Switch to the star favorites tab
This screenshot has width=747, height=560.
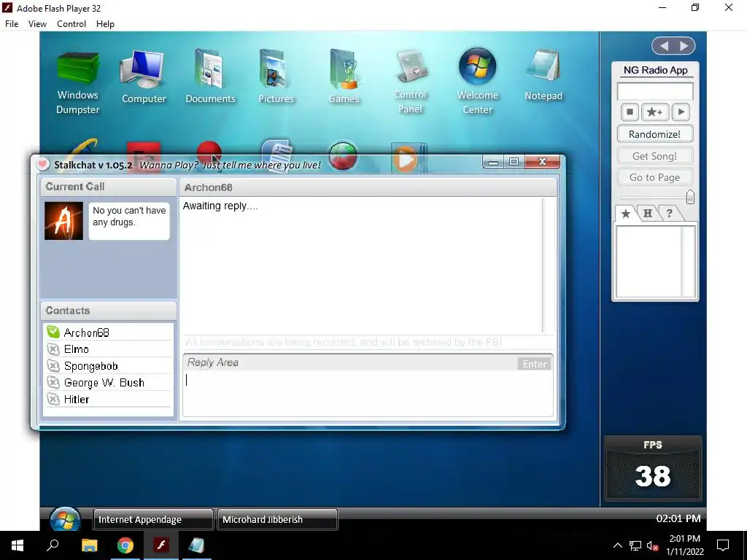[x=625, y=214]
